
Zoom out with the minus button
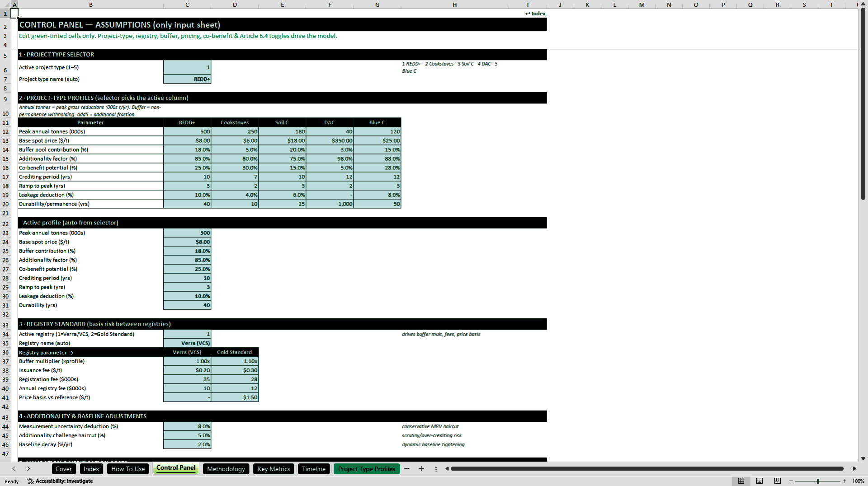791,481
